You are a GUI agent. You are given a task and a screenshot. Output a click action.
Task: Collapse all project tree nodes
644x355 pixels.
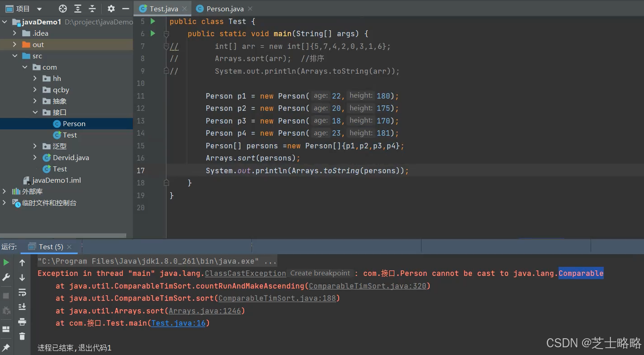tap(92, 9)
